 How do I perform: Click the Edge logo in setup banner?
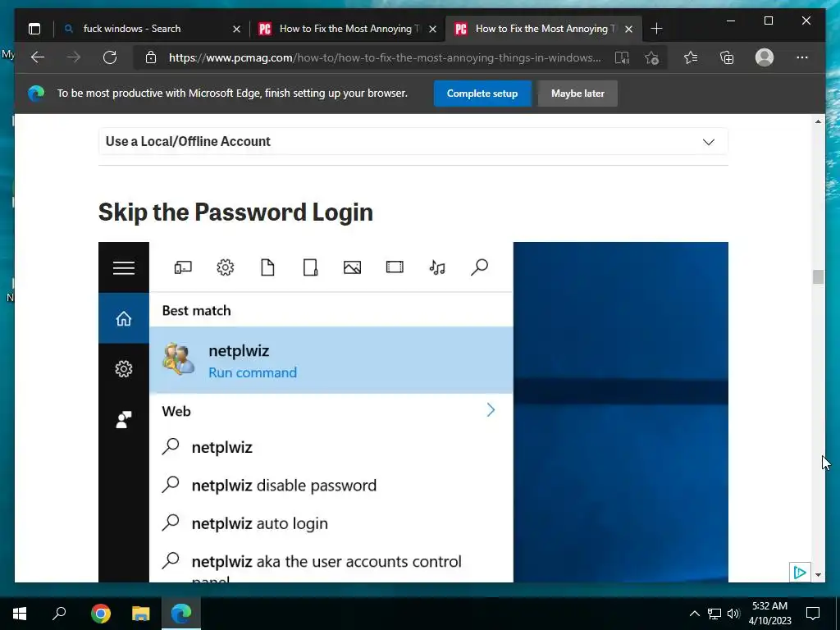click(36, 94)
